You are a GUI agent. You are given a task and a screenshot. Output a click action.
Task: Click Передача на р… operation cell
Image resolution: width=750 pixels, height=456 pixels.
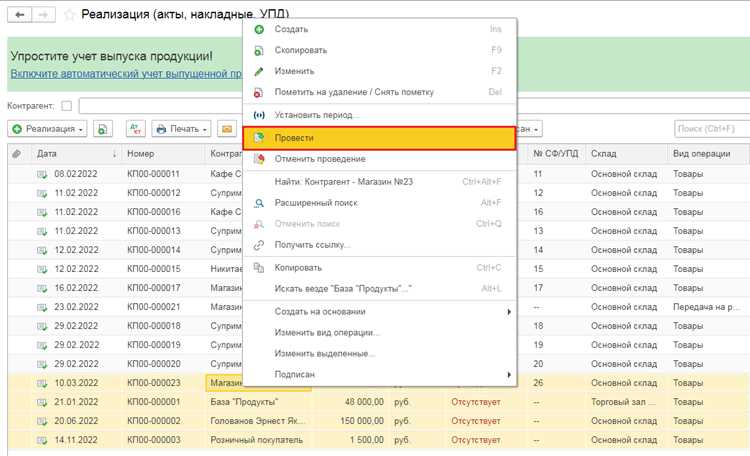pos(706,307)
